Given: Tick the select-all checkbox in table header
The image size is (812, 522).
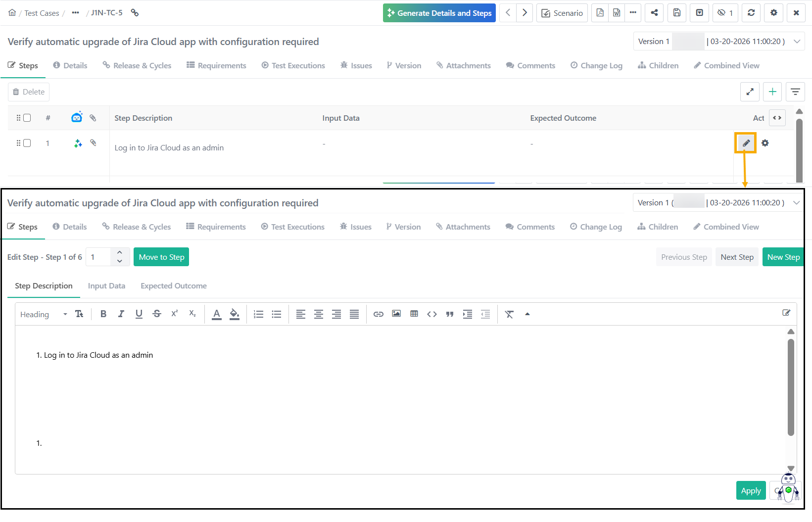Looking at the screenshot, I should (x=27, y=118).
